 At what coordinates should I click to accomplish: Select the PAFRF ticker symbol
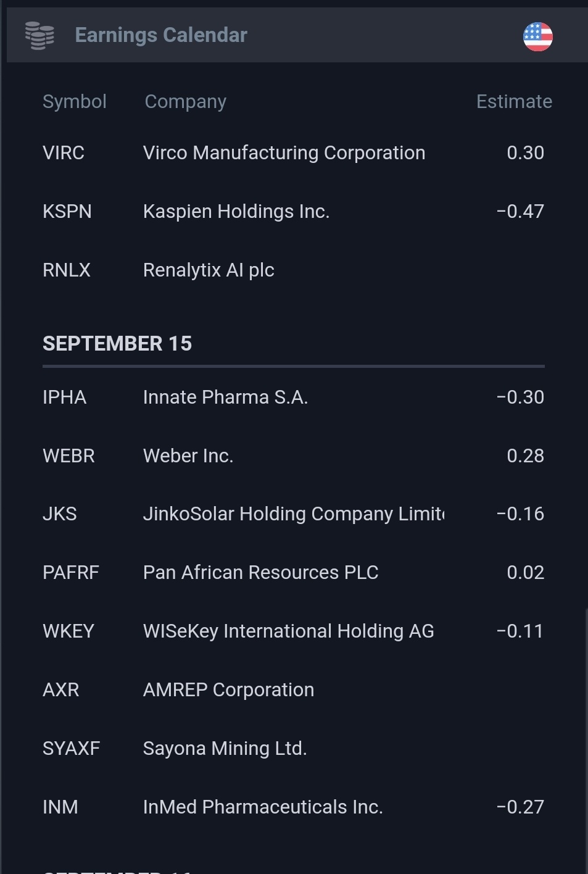click(x=71, y=572)
